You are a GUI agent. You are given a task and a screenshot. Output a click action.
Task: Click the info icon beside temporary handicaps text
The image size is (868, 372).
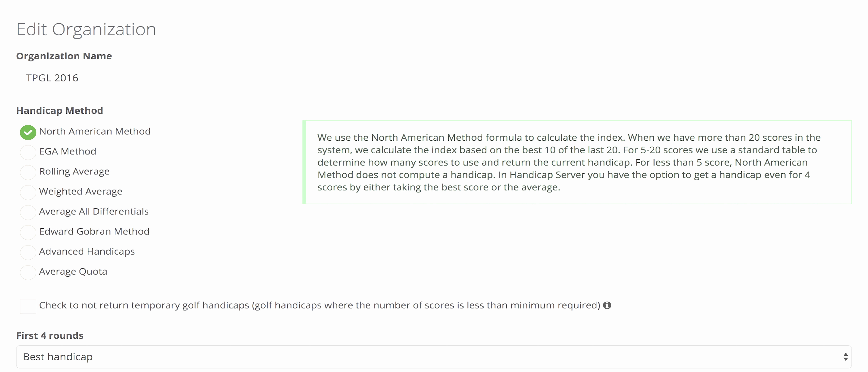tap(607, 305)
